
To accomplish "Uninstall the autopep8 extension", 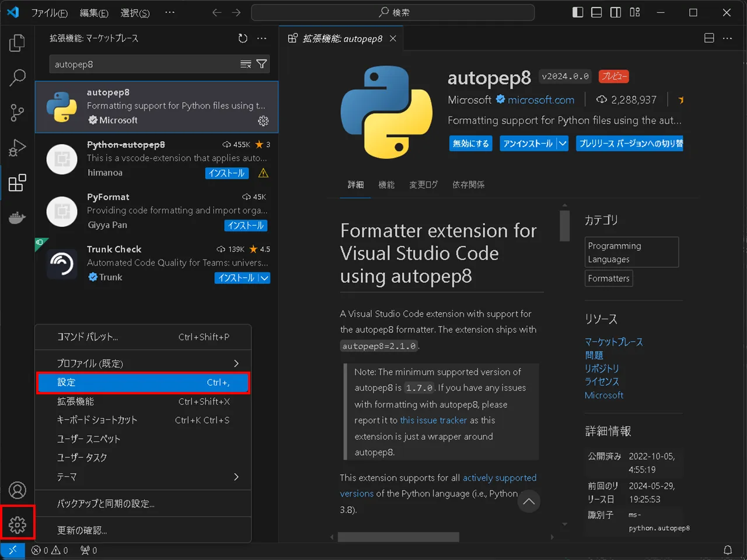I will click(x=528, y=143).
